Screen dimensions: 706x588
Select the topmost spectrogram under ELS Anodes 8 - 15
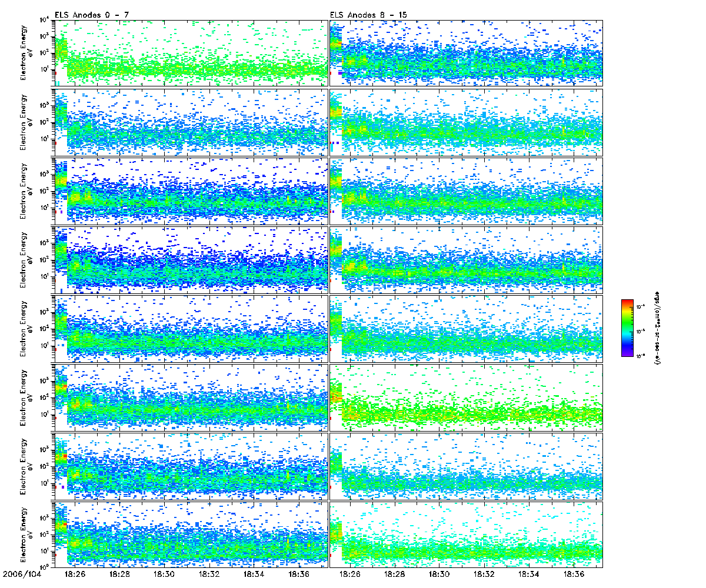pyautogui.click(x=466, y=53)
